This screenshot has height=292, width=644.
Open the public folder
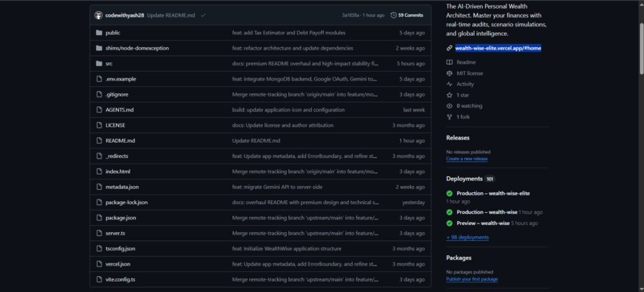coord(113,33)
